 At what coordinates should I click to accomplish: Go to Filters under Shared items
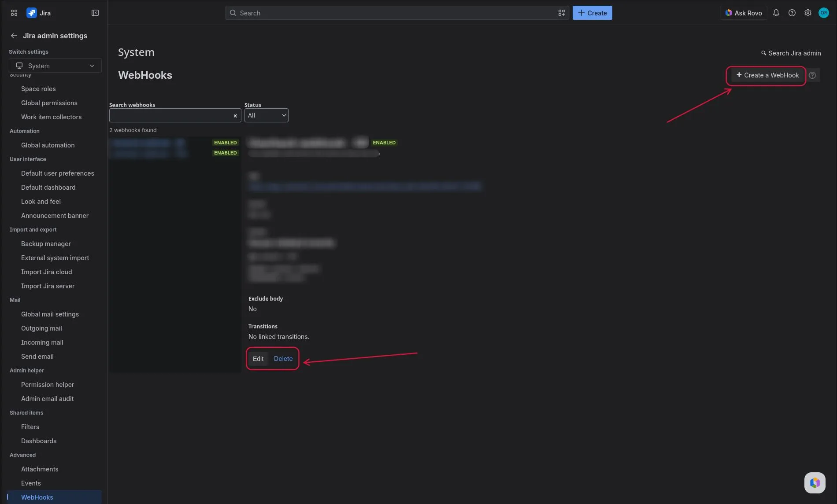point(30,427)
